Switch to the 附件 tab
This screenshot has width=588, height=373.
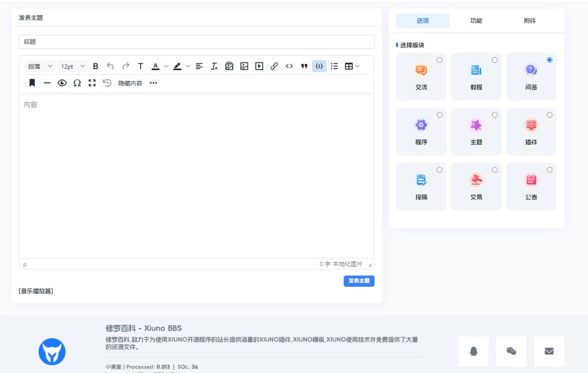click(530, 21)
